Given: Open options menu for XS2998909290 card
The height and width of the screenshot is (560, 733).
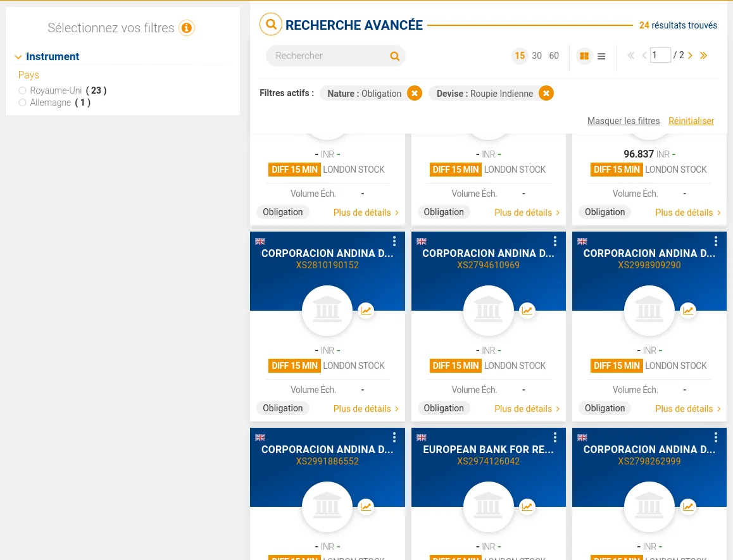Looking at the screenshot, I should coord(716,240).
